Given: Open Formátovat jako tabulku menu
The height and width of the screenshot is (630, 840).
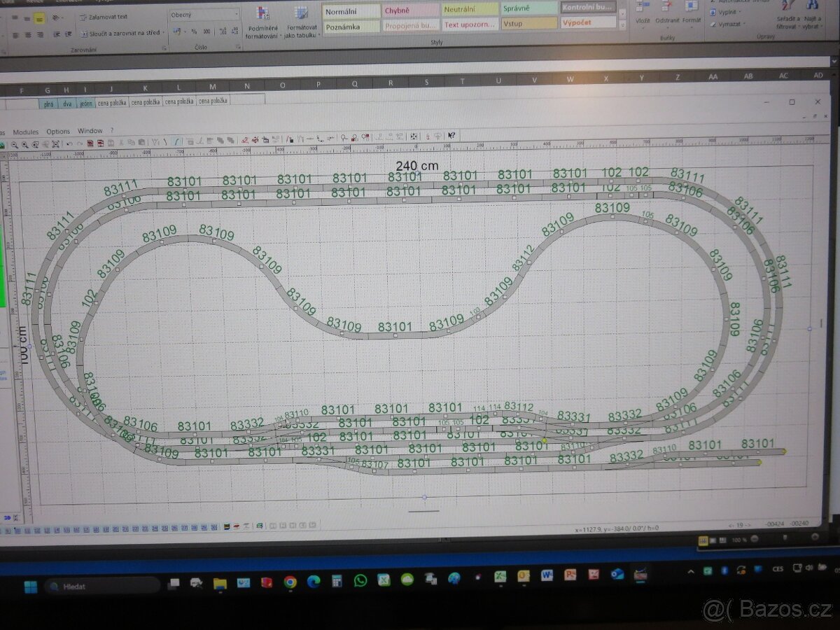Looking at the screenshot, I should tap(301, 21).
